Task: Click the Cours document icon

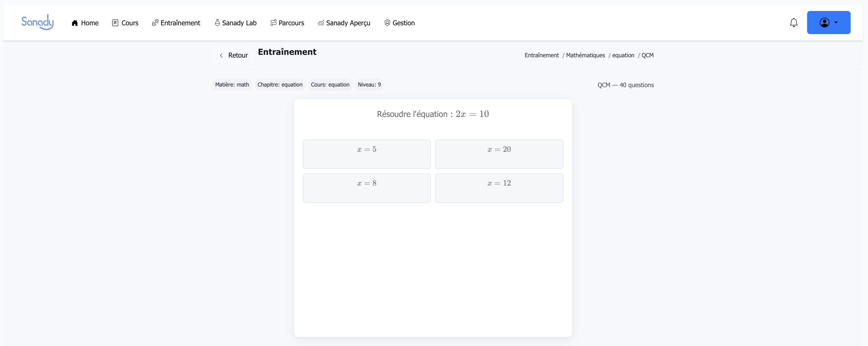Action: tap(115, 23)
